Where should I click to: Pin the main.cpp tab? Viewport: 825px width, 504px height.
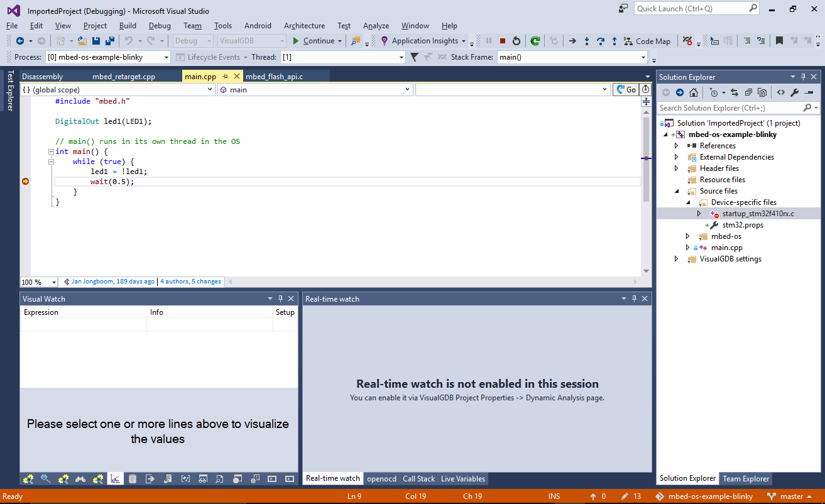[225, 76]
